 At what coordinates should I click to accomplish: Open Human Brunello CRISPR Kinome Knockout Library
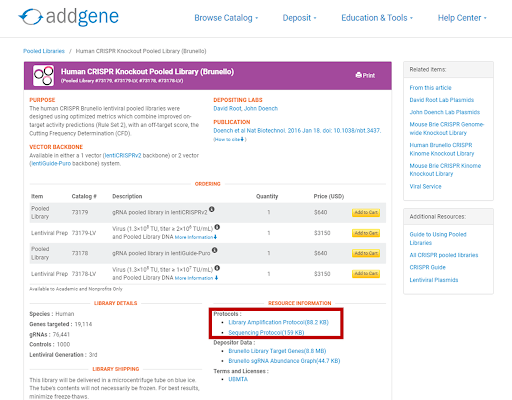pos(442,149)
